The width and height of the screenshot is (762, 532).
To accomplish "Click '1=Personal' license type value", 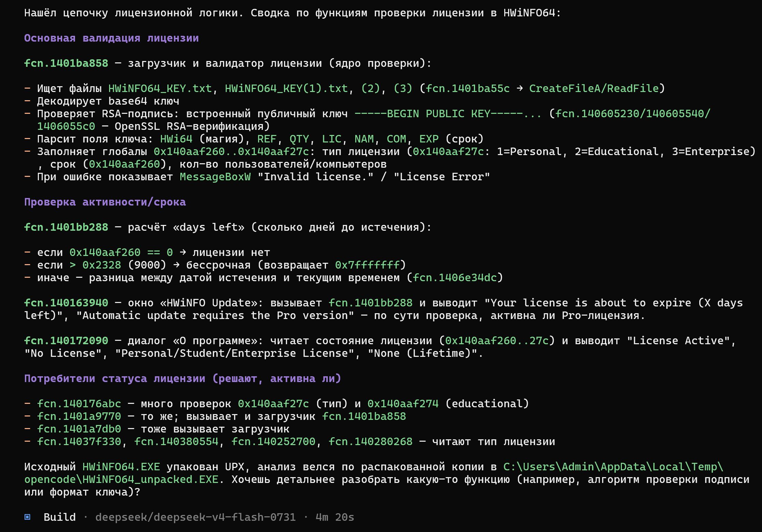I will coord(529,152).
